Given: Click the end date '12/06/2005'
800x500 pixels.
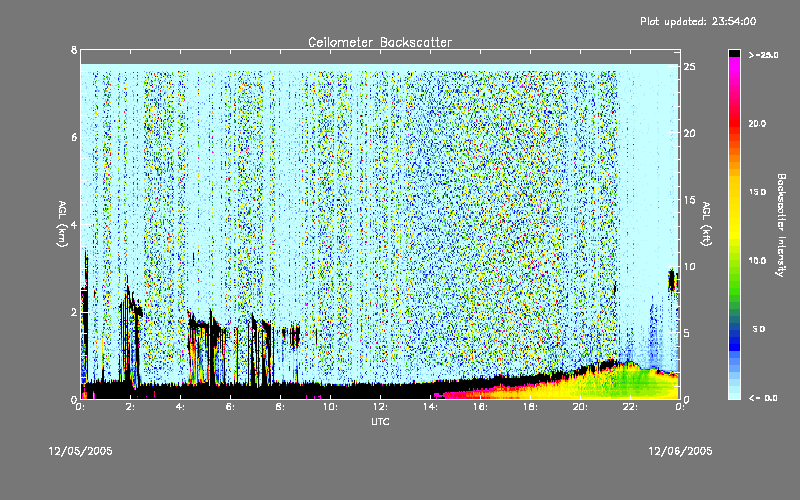Looking at the screenshot, I should click(680, 451).
